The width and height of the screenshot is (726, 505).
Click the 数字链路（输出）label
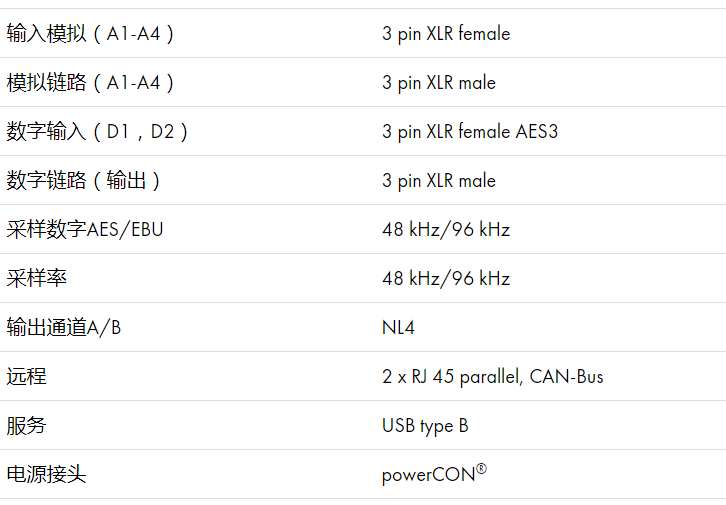pyautogui.click(x=83, y=181)
